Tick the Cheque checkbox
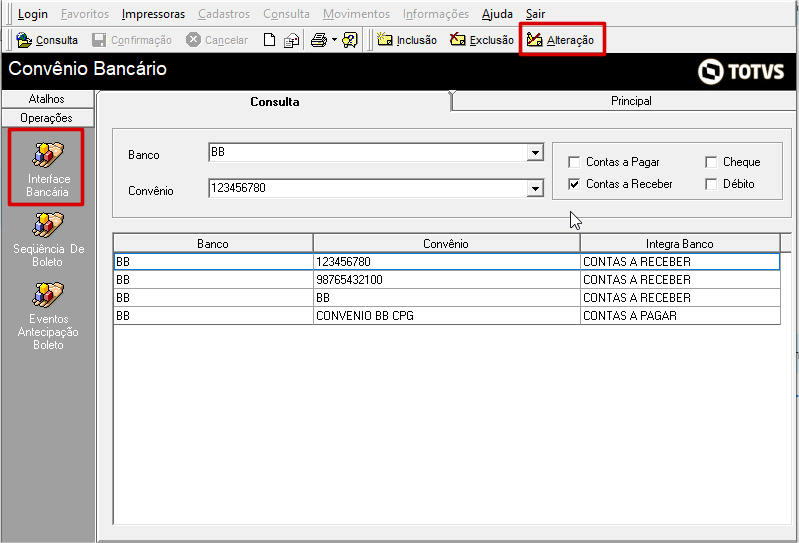The height and width of the screenshot is (543, 799). (711, 162)
